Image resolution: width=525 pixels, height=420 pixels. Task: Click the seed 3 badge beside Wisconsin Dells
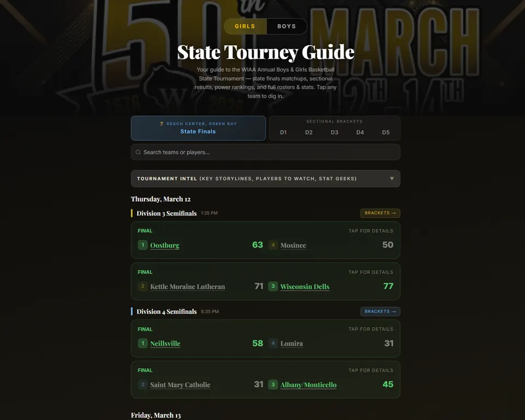(x=273, y=287)
